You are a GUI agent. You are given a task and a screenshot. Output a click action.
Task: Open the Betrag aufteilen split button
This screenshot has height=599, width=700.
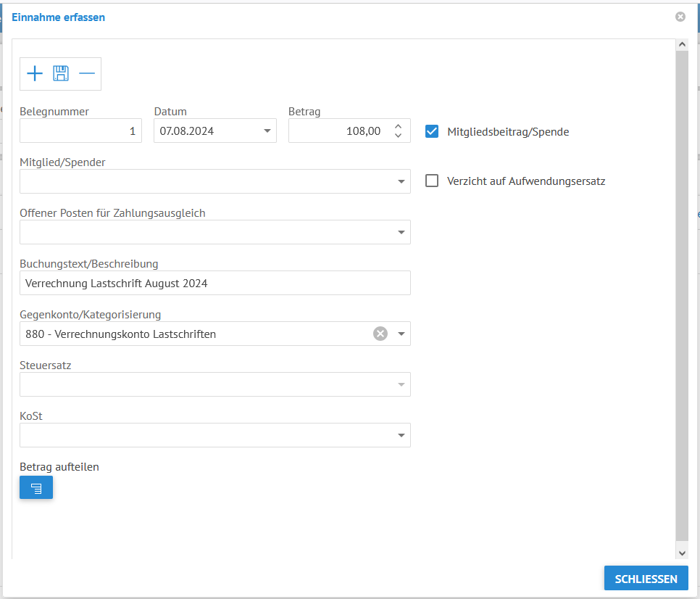(x=36, y=487)
